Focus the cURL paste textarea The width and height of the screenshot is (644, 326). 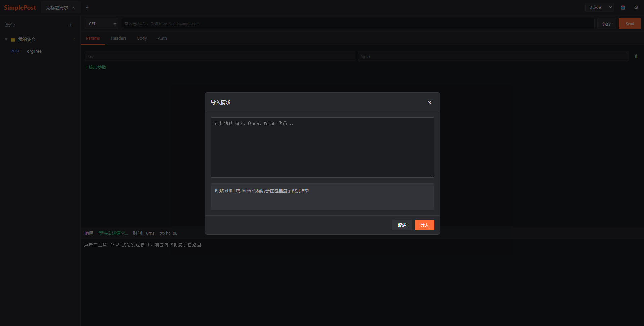pyautogui.click(x=323, y=148)
